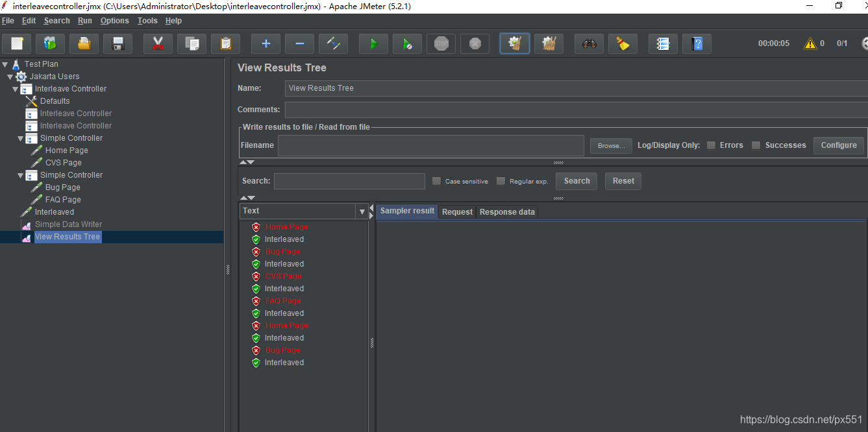Open Search with binoculars icon
Image resolution: width=868 pixels, height=432 pixels.
coord(589,43)
